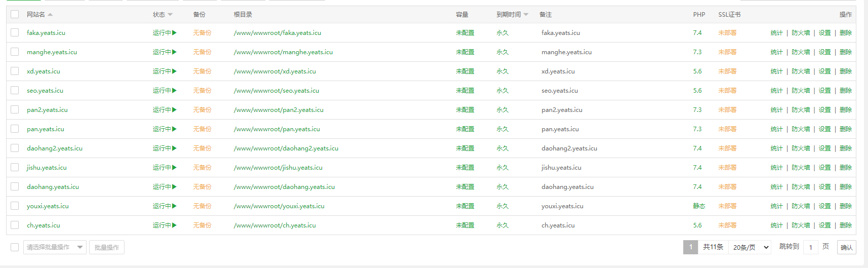Toggle running status of pan2.yeats.icu

coord(164,110)
